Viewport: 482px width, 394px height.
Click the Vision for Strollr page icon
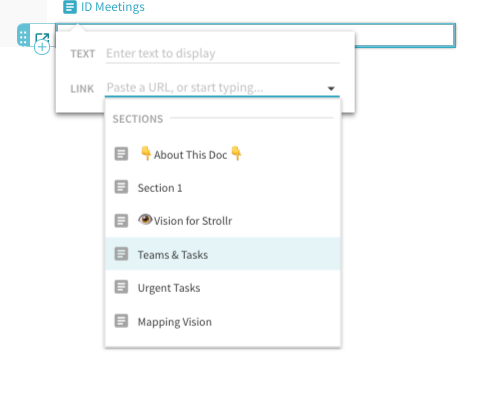point(121,221)
